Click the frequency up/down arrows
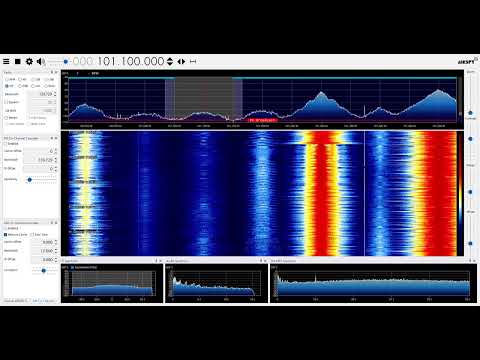Viewport: 480px width, 360px height. [170, 61]
